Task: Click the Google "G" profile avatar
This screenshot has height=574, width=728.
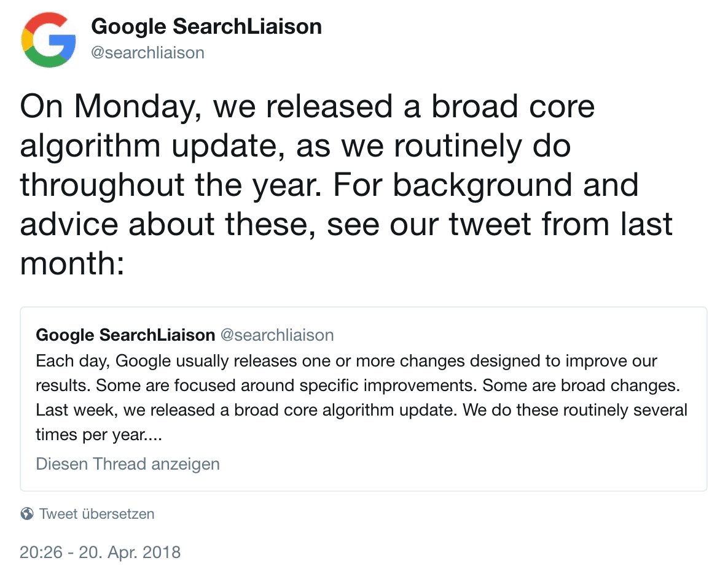Action: point(49,39)
